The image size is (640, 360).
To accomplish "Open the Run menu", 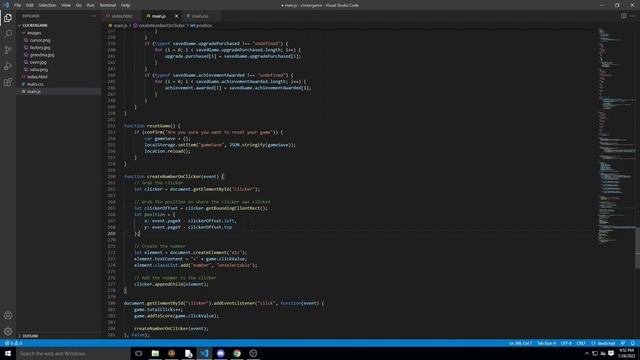I will pos(90,5).
